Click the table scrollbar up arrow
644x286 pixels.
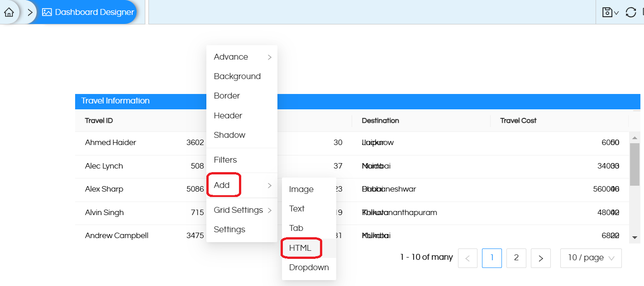(x=634, y=137)
